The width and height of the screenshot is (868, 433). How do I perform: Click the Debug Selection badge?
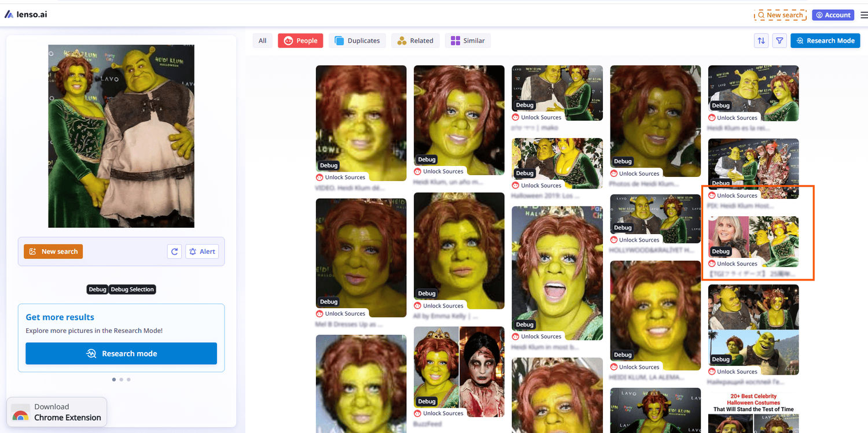(x=133, y=289)
